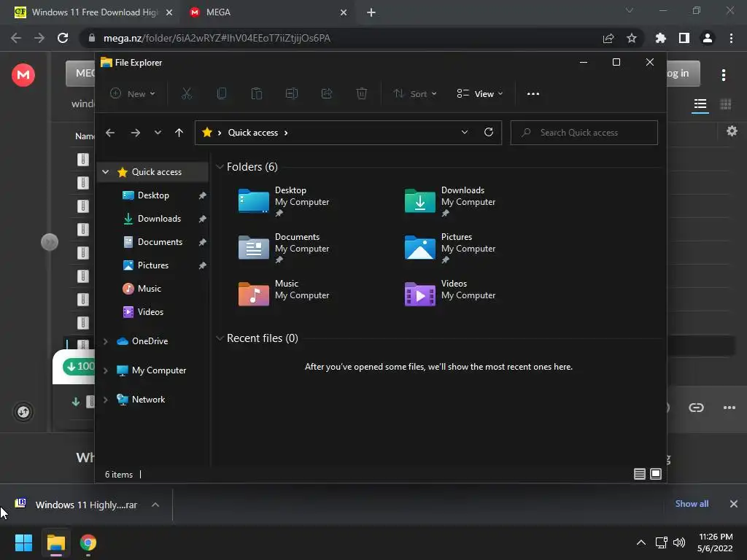Collapse the Recent files (0) group
Image resolution: width=747 pixels, height=560 pixels.
tap(220, 338)
